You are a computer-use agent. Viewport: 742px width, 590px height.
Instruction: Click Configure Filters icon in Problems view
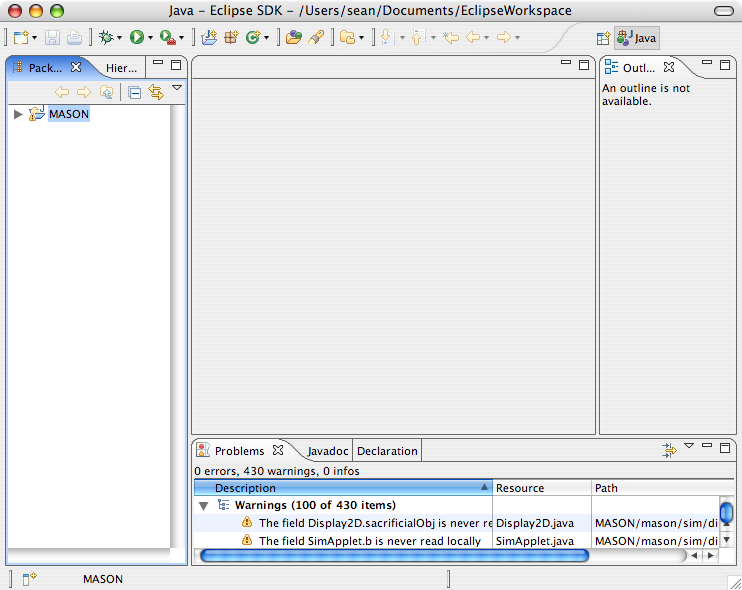point(669,451)
